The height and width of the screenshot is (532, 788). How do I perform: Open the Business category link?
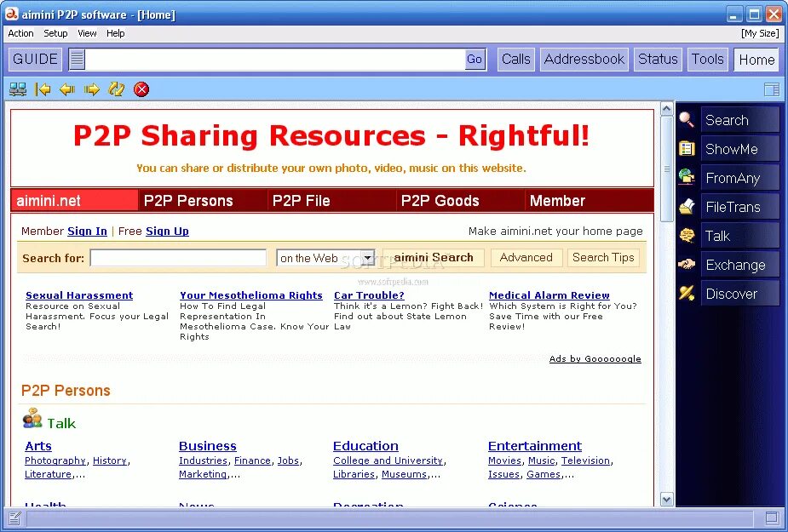(x=208, y=446)
